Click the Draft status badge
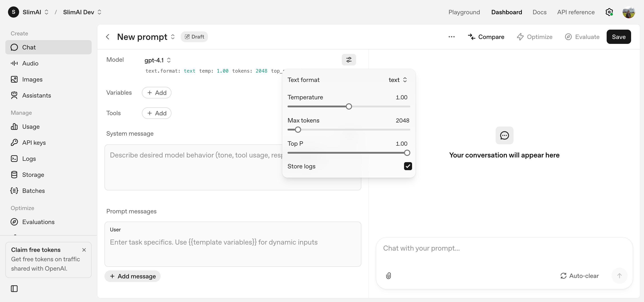644x302 pixels. [194, 37]
